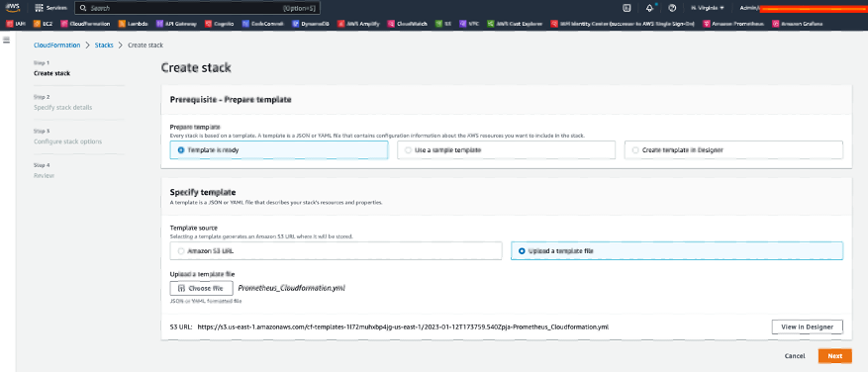The image size is (868, 373).
Task: Open the Admin account menu
Action: [x=803, y=8]
